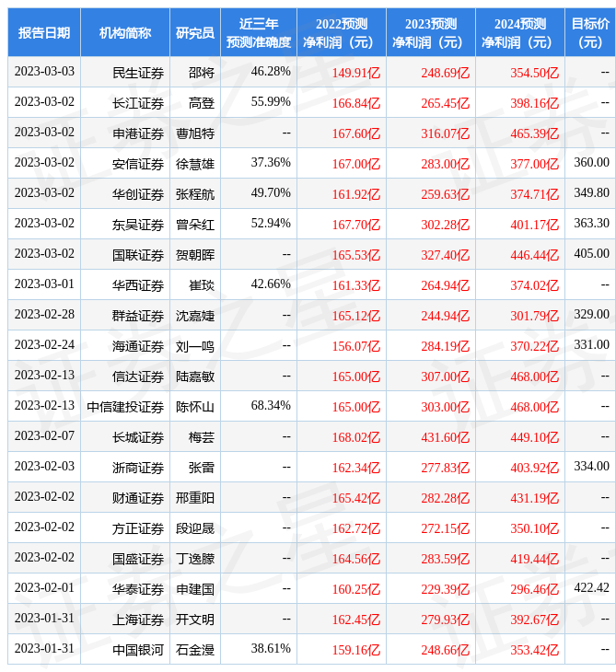Click researcher name 刘一鸣
Screen dimensions: 616x672
point(195,346)
